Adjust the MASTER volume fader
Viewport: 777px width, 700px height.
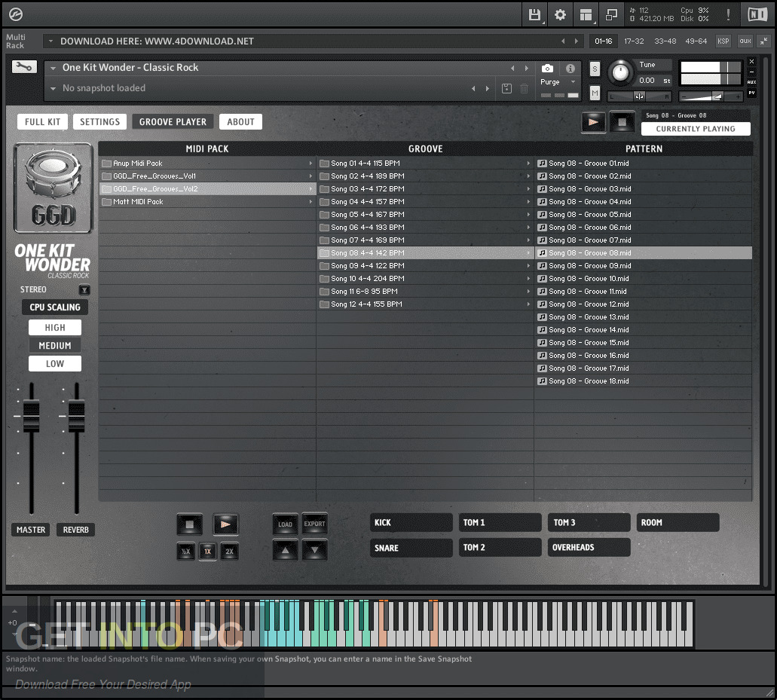pyautogui.click(x=31, y=416)
